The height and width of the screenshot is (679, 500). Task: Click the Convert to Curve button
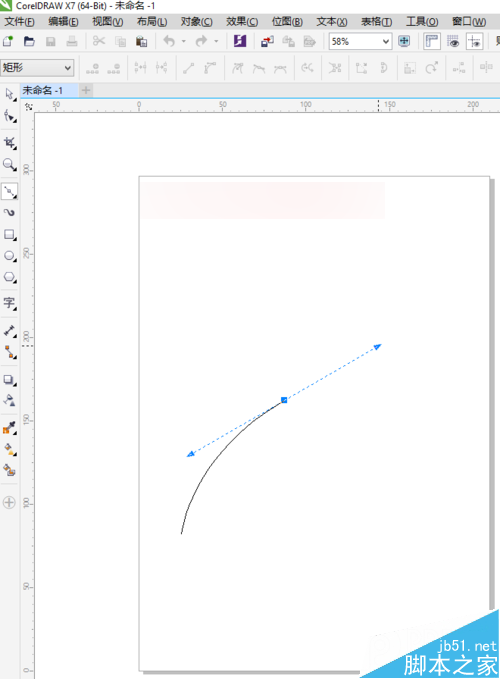click(x=210, y=68)
